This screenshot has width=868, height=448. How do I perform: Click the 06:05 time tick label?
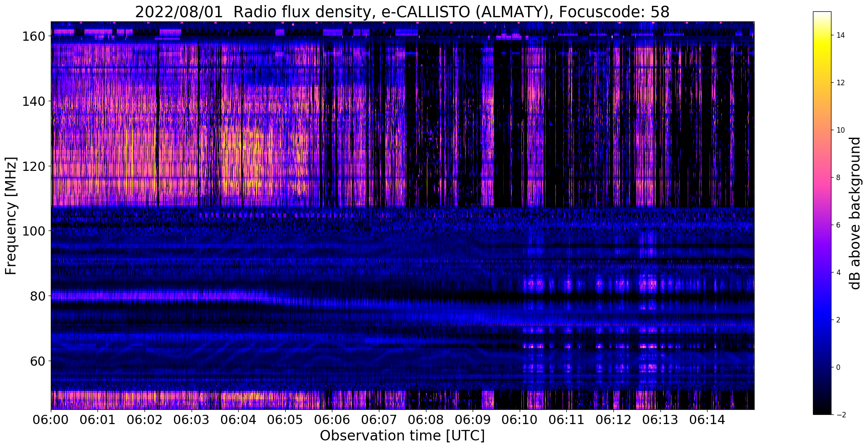pyautogui.click(x=285, y=419)
